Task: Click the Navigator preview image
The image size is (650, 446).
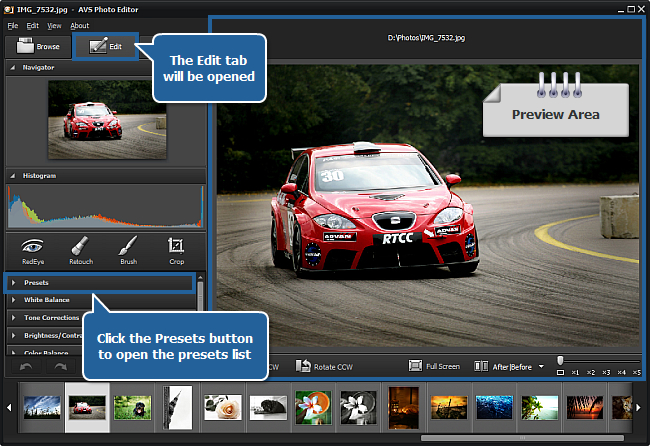Action: point(107,120)
